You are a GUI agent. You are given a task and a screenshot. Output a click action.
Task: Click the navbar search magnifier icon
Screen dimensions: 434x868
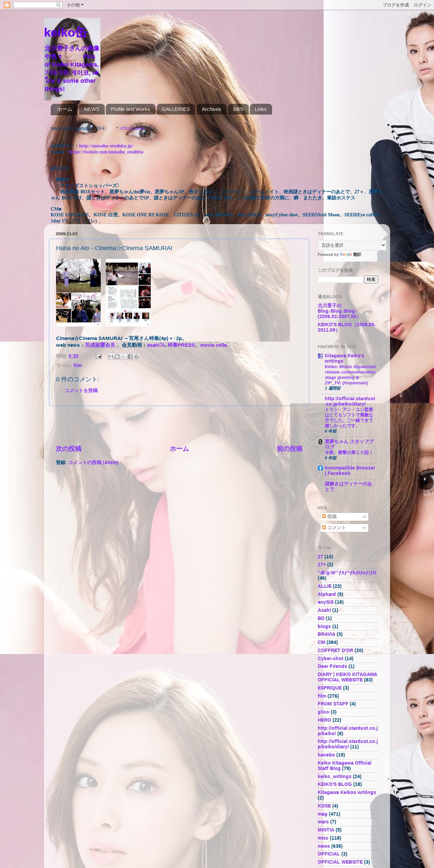point(58,5)
